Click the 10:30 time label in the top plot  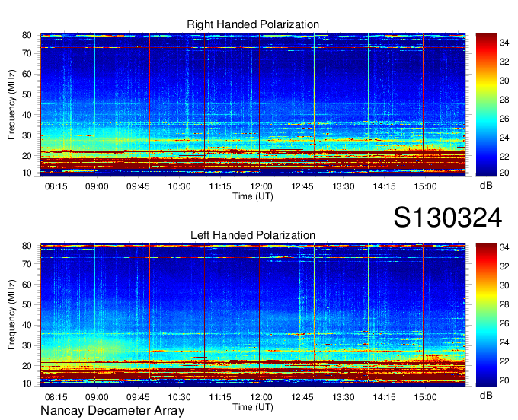point(179,186)
